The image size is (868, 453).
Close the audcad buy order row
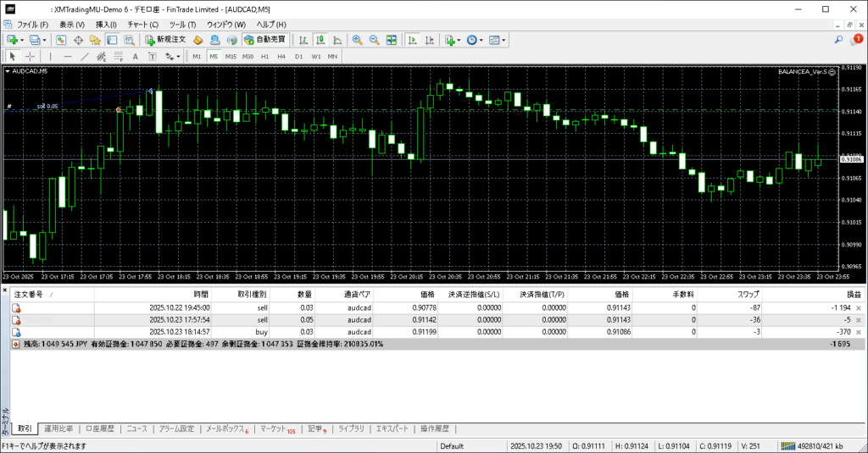pyautogui.click(x=859, y=333)
